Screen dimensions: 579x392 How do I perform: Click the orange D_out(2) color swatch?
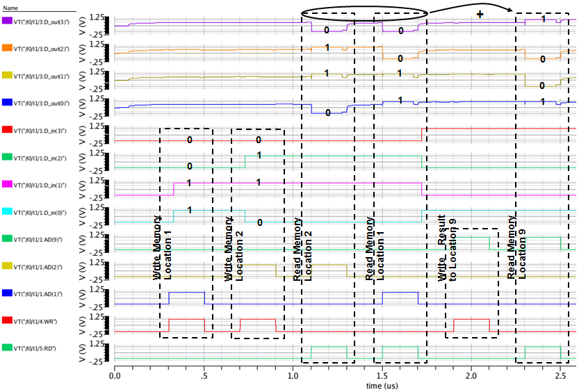click(x=8, y=48)
